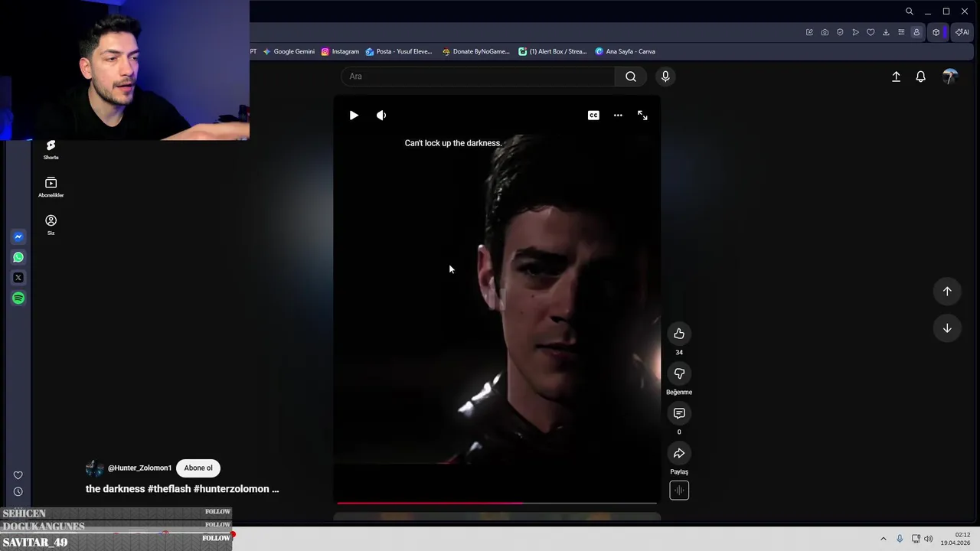Screen dimensions: 980x551
Task: Open easy setup sliders toolbar icon
Action: point(901,32)
